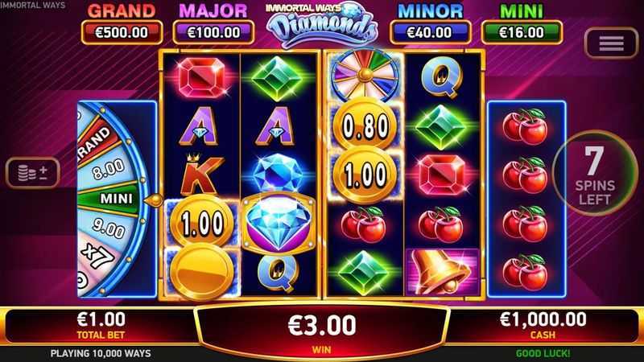Click the x7 multiplier wheel segment
This screenshot has height=362, width=644.
[x=97, y=256]
